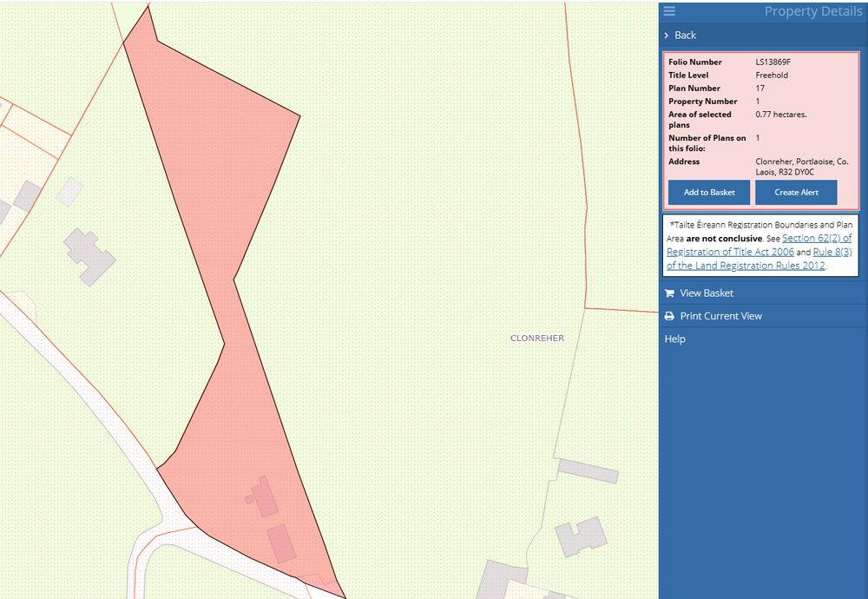
Task: Click the shopping cart icon
Action: [x=669, y=293]
